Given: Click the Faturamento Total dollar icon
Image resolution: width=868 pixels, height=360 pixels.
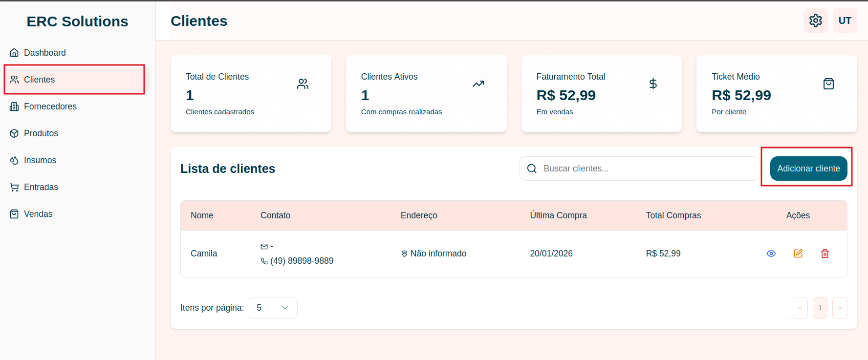Looking at the screenshot, I should (x=653, y=84).
